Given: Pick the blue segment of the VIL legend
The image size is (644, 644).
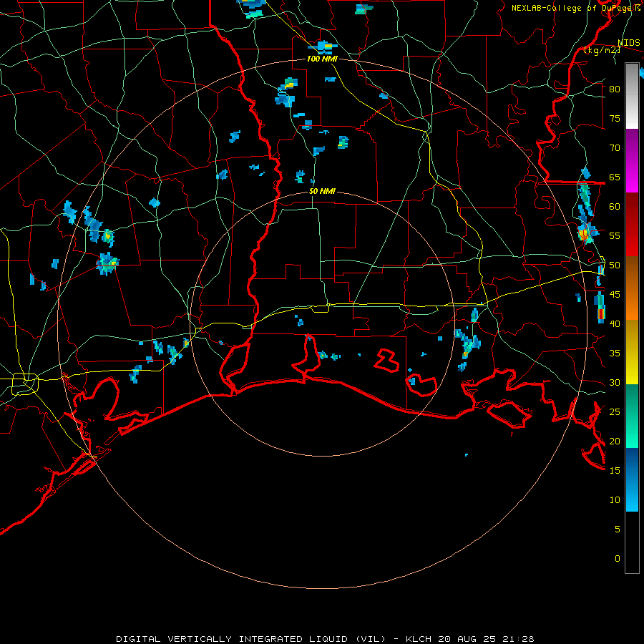Looking at the screenshot, I should (x=632, y=479).
